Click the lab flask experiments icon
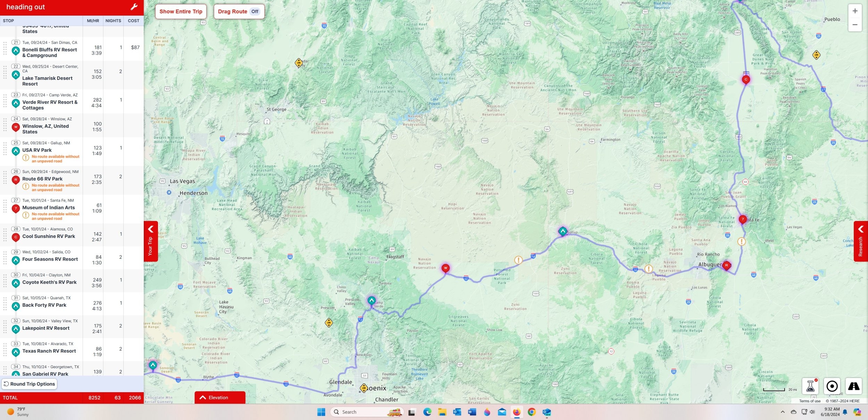Image resolution: width=868 pixels, height=420 pixels. pos(810,386)
